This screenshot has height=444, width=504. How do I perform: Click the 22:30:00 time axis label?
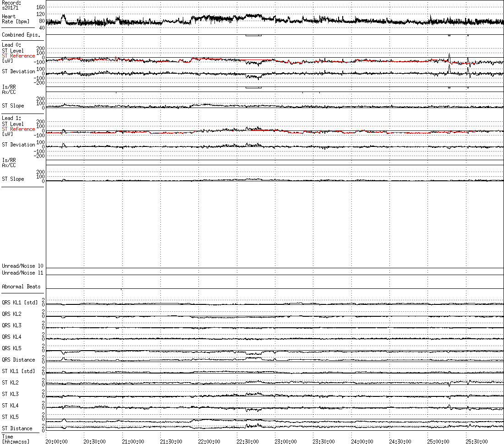click(x=248, y=441)
